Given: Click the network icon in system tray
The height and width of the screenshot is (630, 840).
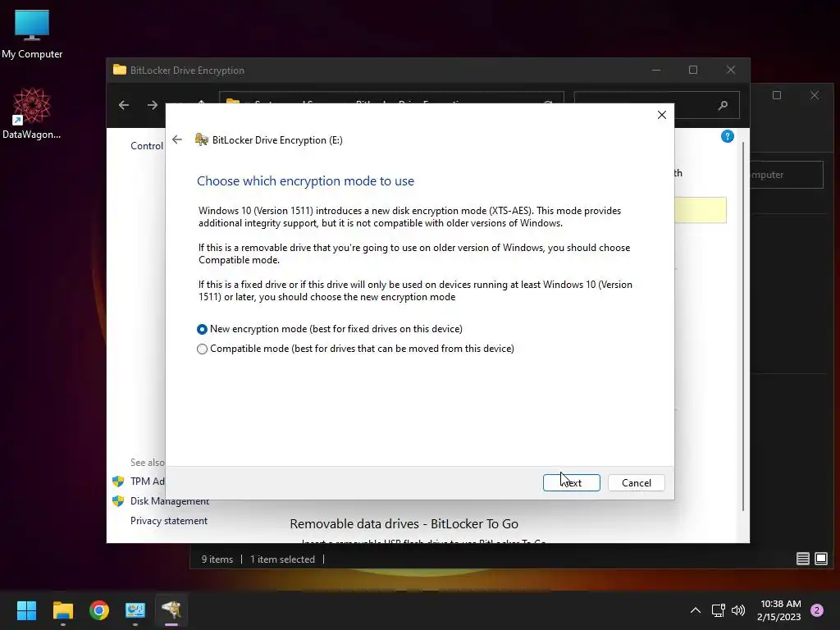Looking at the screenshot, I should [x=718, y=610].
